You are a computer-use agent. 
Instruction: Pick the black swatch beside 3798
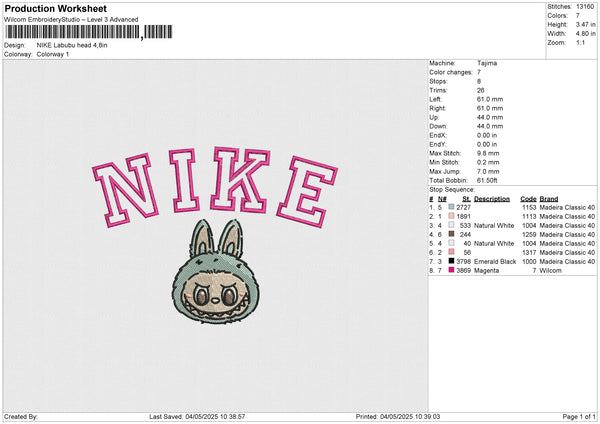pos(451,261)
